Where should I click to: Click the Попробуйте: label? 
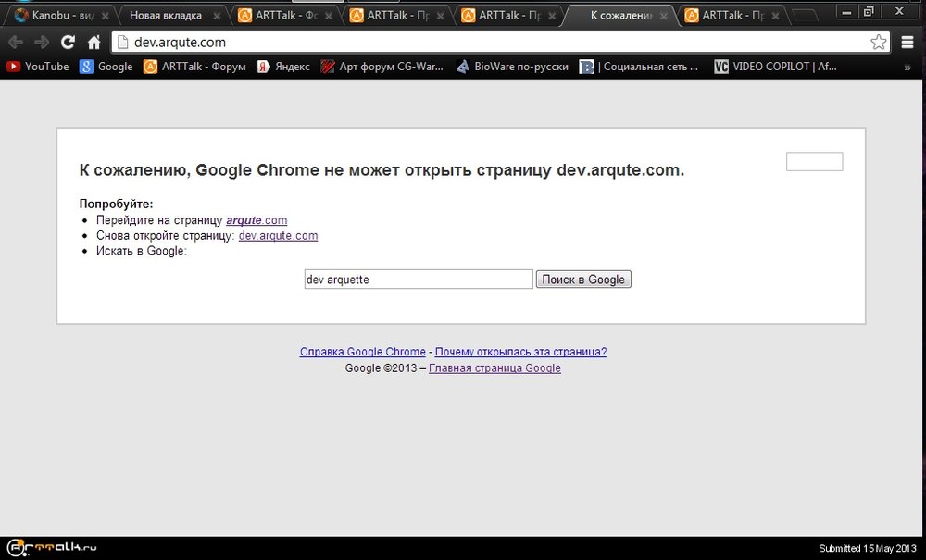pyautogui.click(x=117, y=205)
